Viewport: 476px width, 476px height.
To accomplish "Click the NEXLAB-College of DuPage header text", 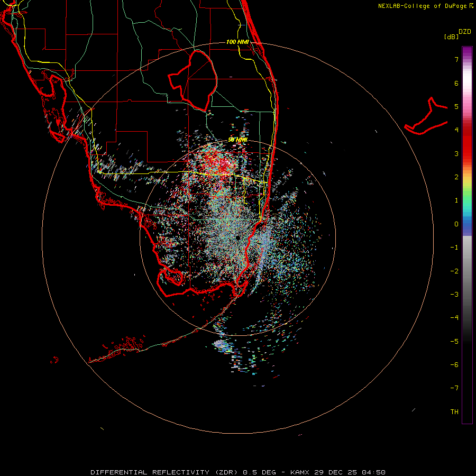I will pos(426,6).
